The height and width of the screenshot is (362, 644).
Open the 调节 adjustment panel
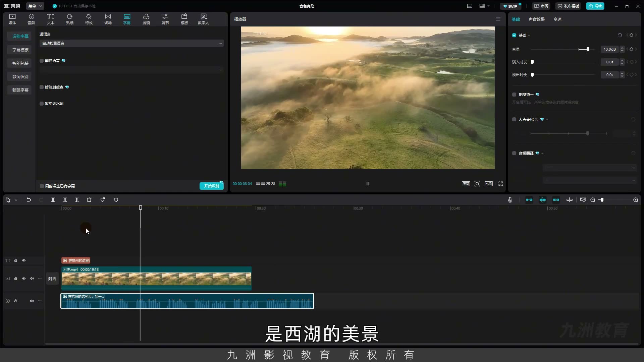point(165,19)
